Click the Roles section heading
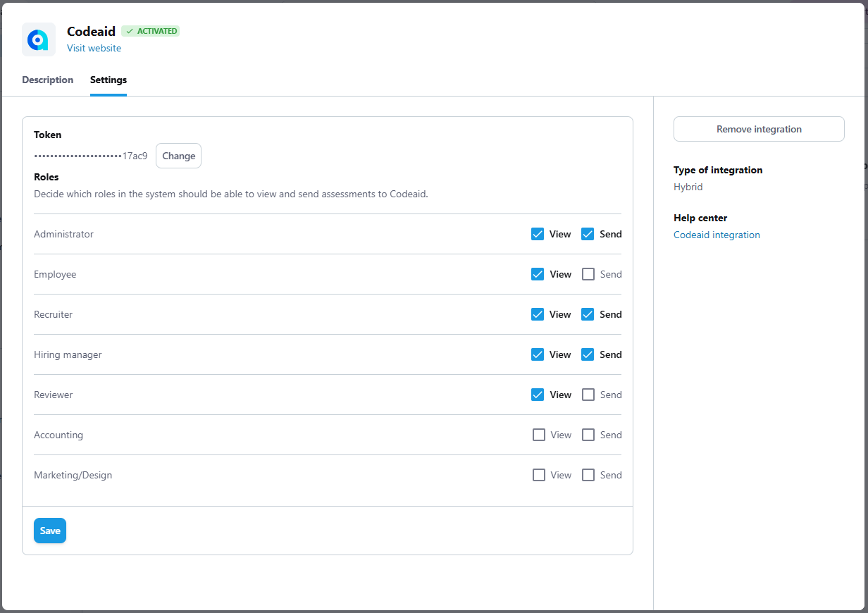 (46, 177)
